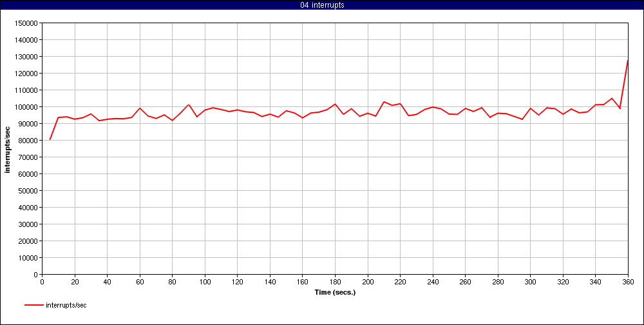Click the chart title "04 interrupts"
Image resolution: width=644 pixels, height=325 pixels.
coord(322,5)
